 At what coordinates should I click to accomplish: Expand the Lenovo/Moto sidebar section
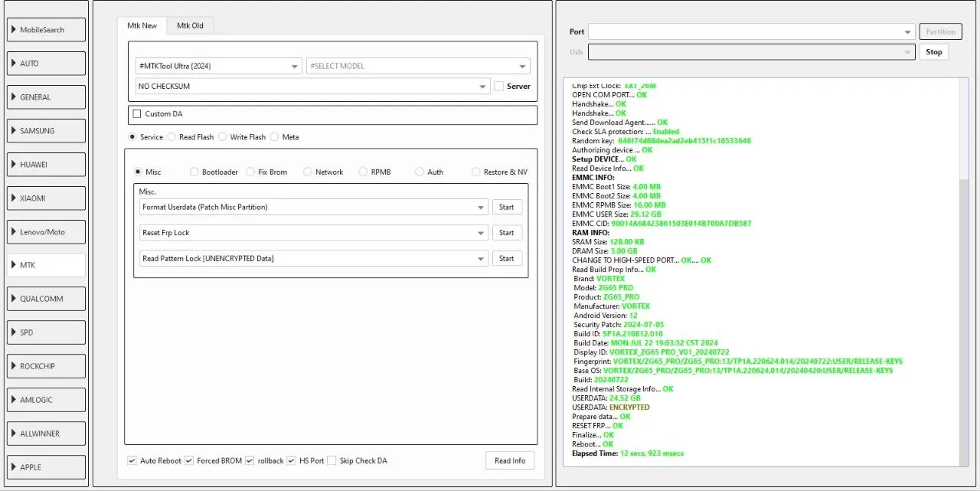click(x=46, y=232)
